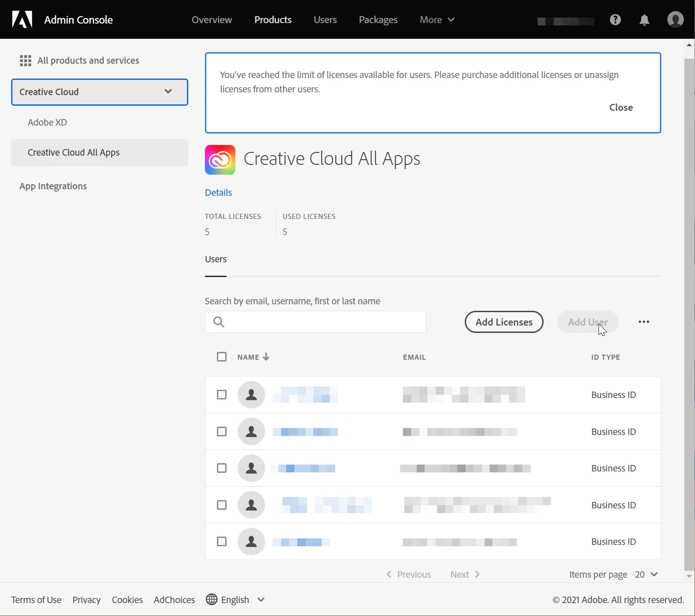Check the second user row checkbox
695x616 pixels.
click(222, 431)
